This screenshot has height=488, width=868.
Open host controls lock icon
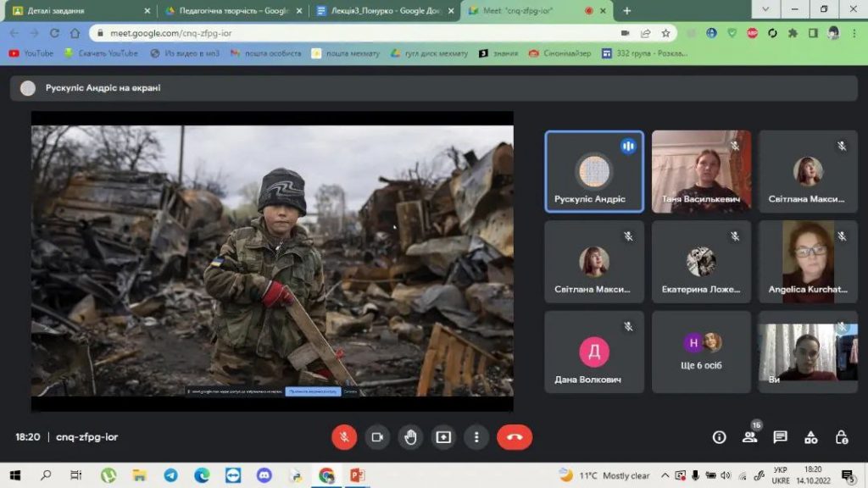tap(841, 437)
